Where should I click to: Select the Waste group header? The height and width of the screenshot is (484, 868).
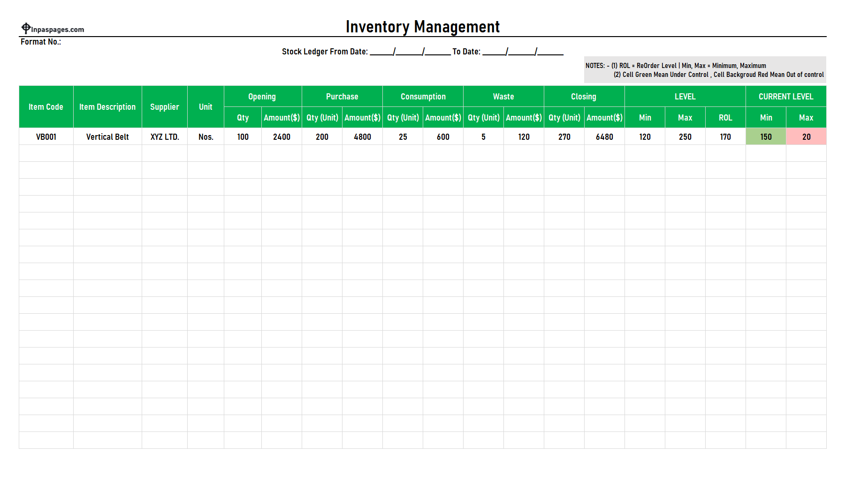(503, 96)
